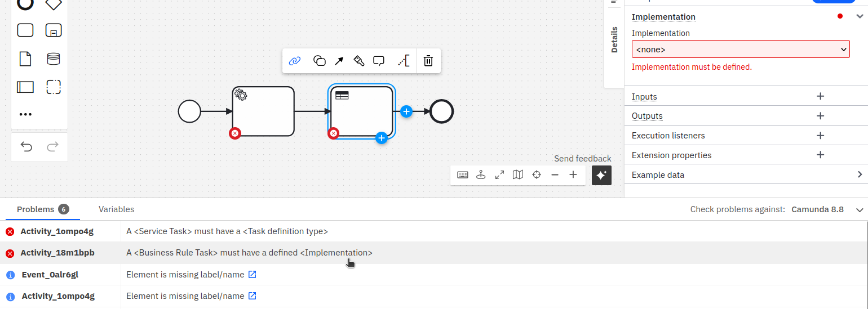Add a new entry to Inputs

click(x=821, y=96)
